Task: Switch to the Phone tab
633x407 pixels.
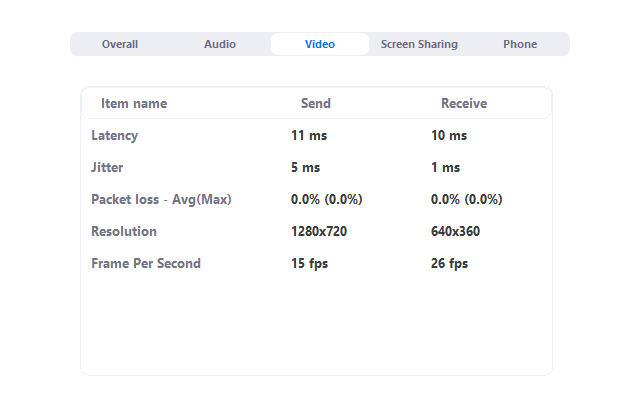Action: click(x=520, y=44)
